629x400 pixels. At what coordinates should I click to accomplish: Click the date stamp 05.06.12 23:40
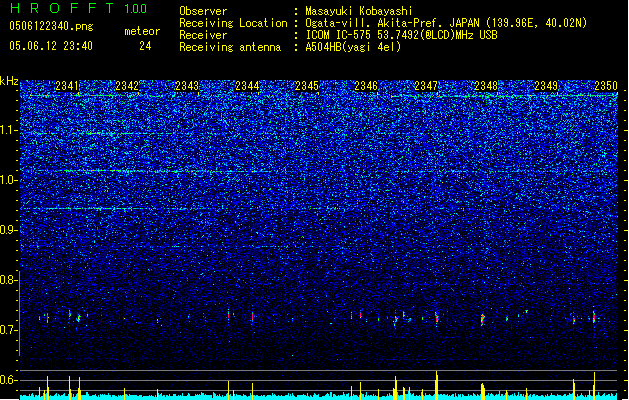tap(51, 46)
